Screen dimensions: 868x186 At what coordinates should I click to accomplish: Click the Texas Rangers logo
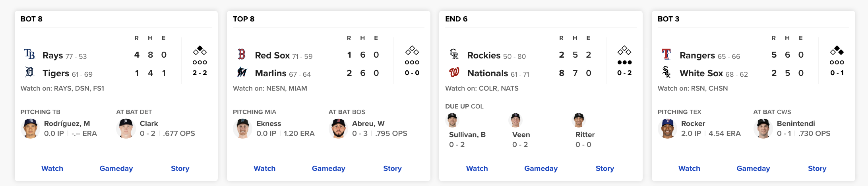666,54
